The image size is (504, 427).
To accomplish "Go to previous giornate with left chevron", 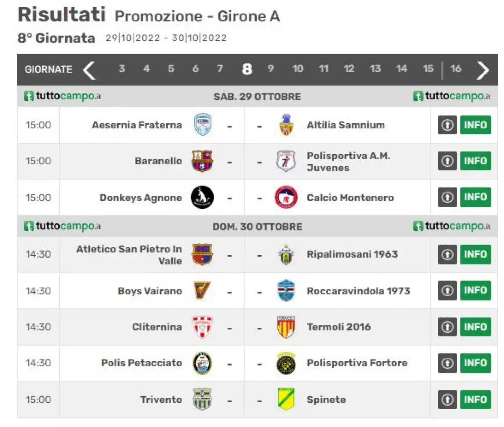I will click(89, 70).
